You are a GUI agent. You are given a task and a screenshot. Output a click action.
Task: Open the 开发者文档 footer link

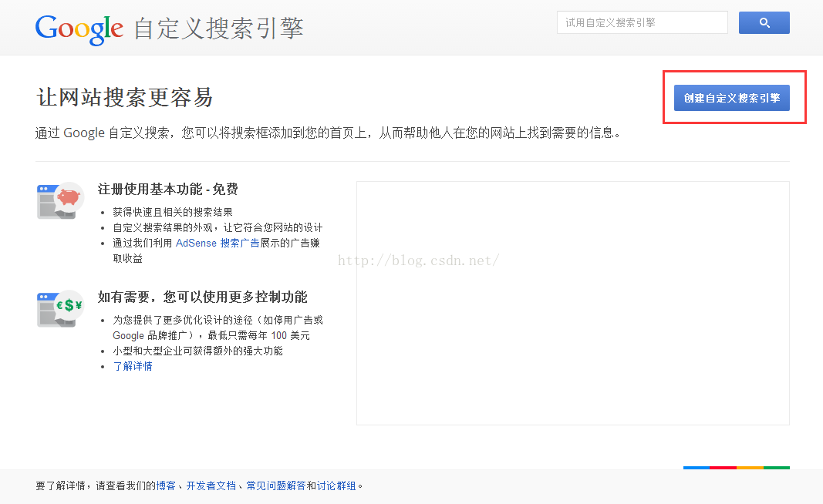211,486
